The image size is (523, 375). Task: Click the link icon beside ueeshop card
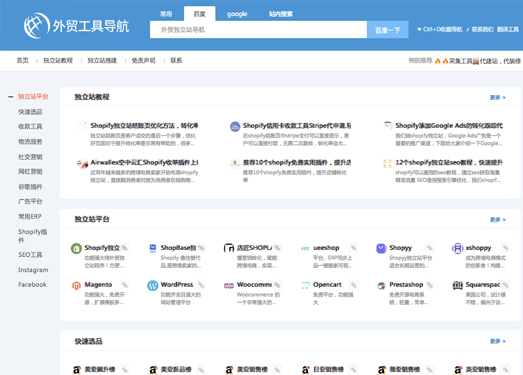tap(354, 248)
